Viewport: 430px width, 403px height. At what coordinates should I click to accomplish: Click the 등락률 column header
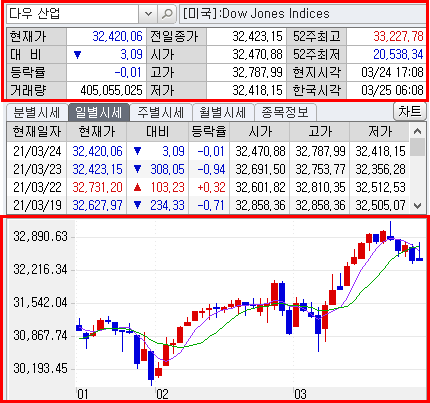pyautogui.click(x=209, y=132)
